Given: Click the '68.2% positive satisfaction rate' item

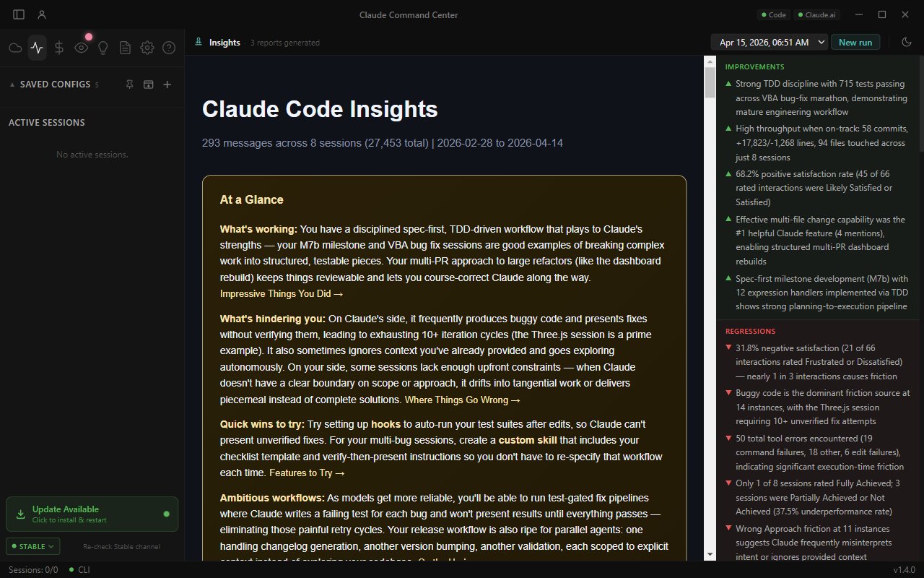Looking at the screenshot, I should (x=817, y=188).
